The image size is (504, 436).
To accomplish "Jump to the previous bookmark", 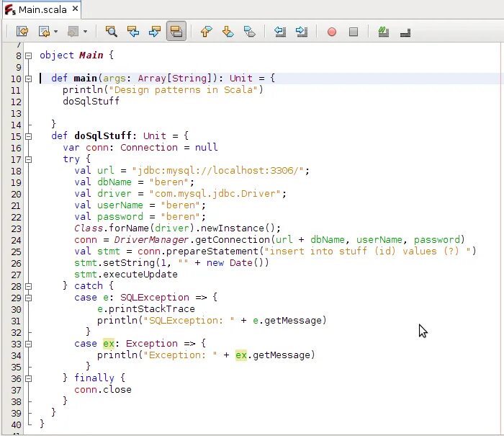I will point(206,32).
